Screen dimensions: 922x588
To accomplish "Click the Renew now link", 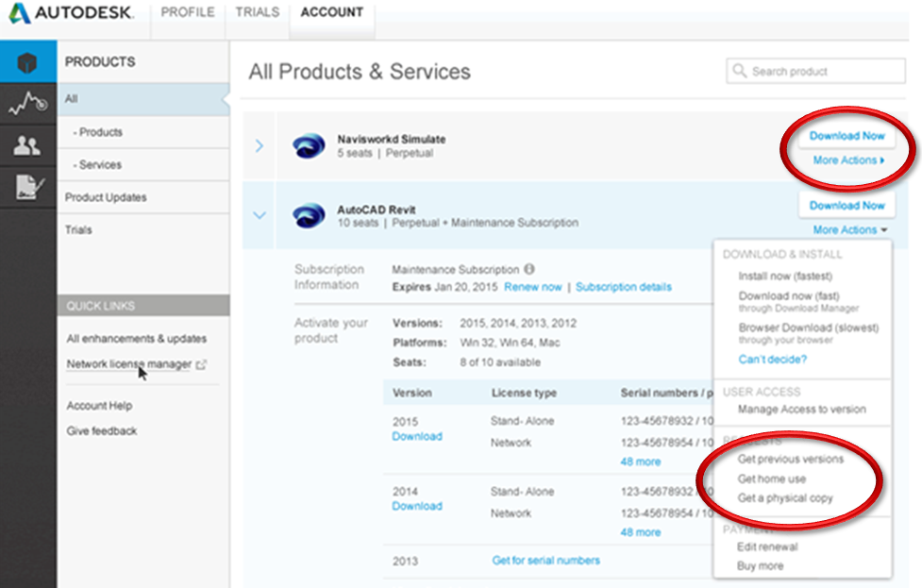I will [x=533, y=287].
